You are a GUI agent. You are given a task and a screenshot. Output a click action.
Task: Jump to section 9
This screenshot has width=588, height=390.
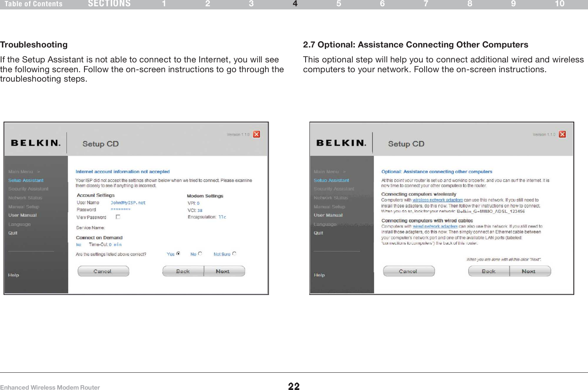(513, 4)
